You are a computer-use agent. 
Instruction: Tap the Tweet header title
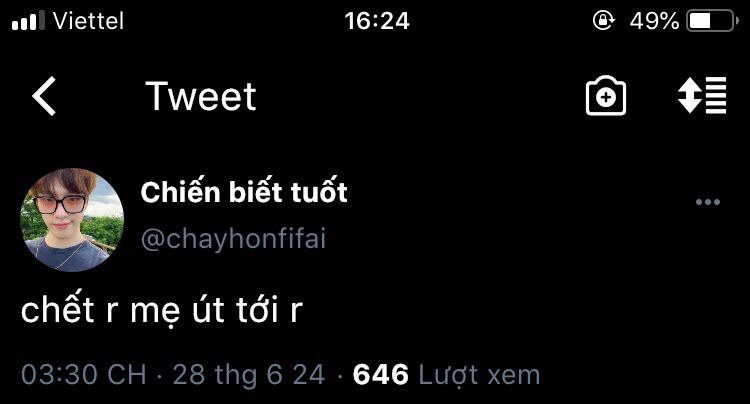coord(201,96)
